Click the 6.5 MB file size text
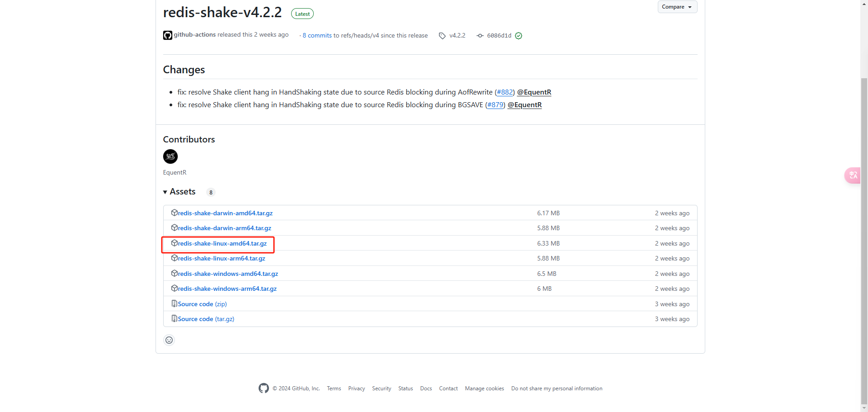Viewport: 868px width, 412px height. tap(547, 274)
